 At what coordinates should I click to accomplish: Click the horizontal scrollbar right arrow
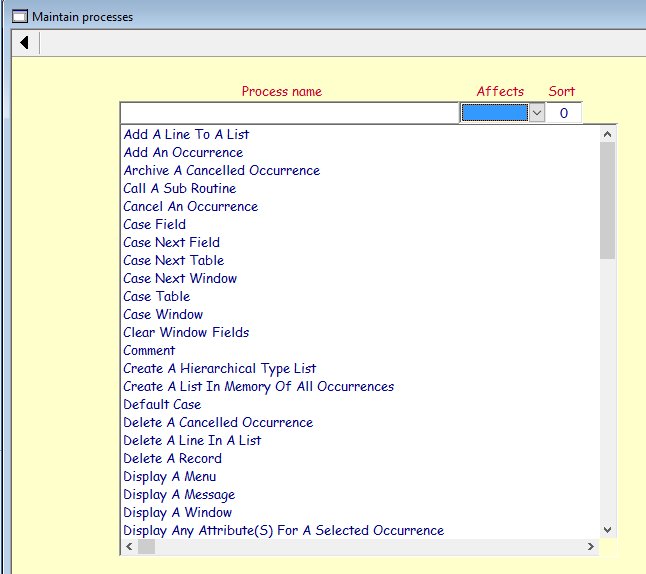tap(589, 547)
